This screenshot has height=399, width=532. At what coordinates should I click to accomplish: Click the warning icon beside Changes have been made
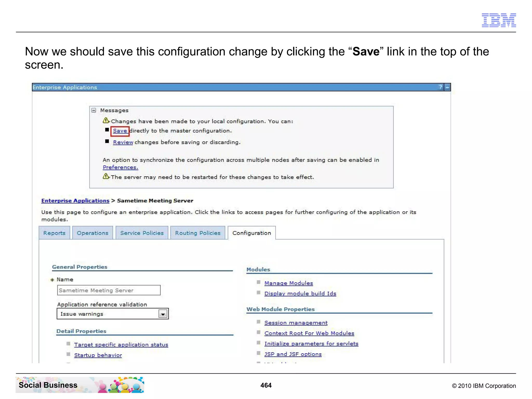point(106,121)
